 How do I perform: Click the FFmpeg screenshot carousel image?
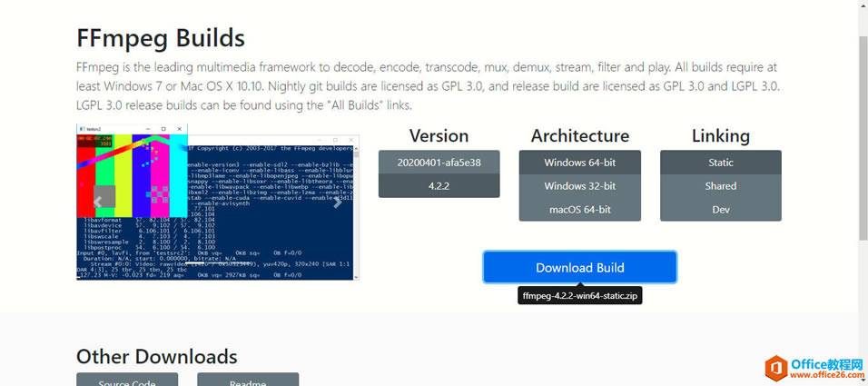[x=218, y=203]
